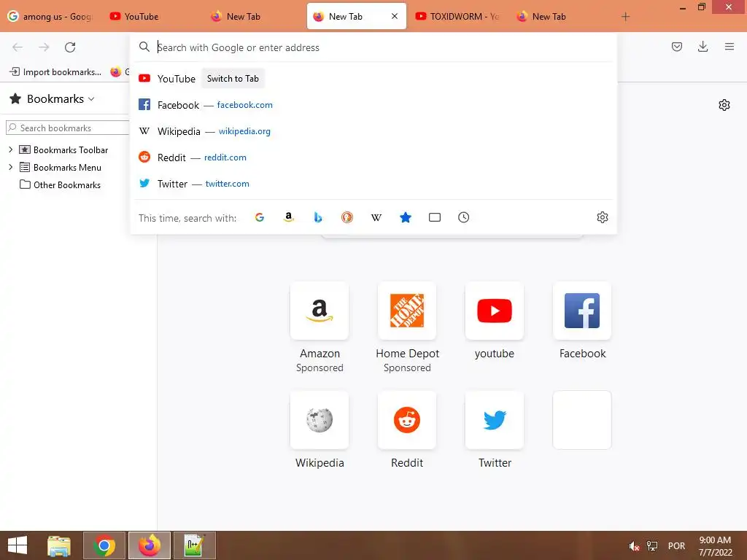Screen dimensions: 747x560
Task: Expand the Bookmarks Menu folder
Action: pyautogui.click(x=10, y=167)
